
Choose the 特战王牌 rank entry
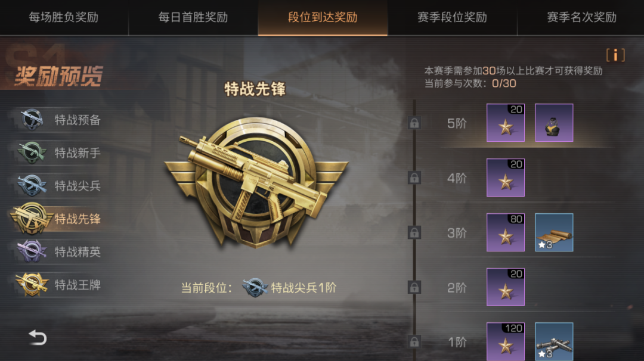(x=60, y=285)
